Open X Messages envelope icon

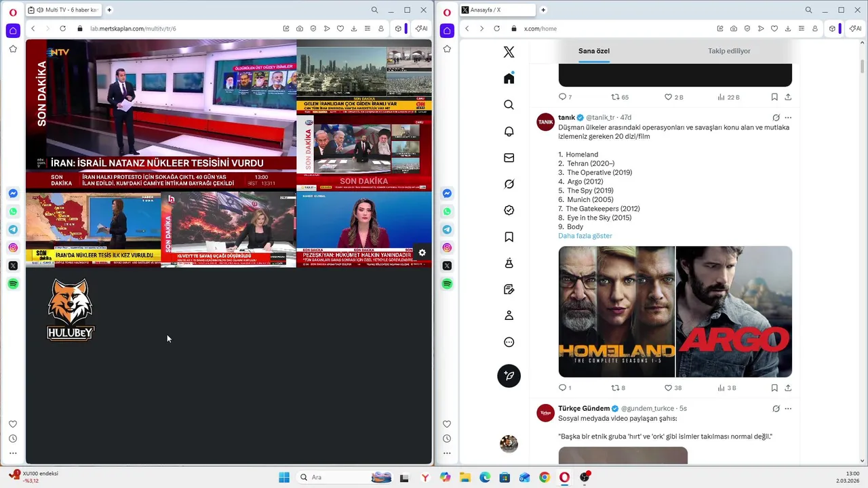(x=509, y=158)
